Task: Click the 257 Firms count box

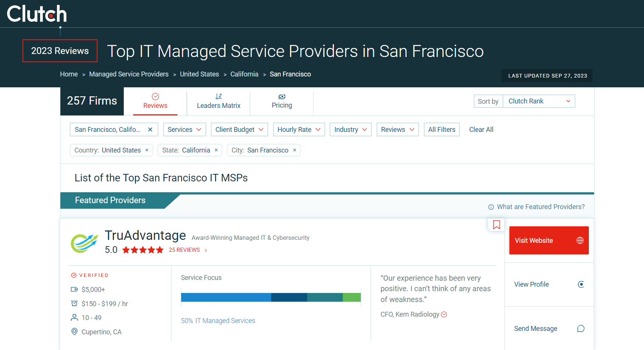Action: [92, 101]
